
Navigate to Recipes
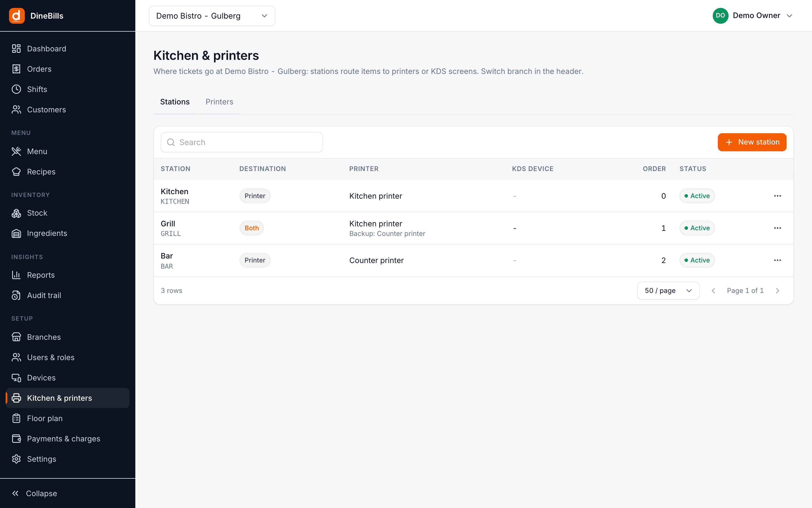pyautogui.click(x=67, y=172)
